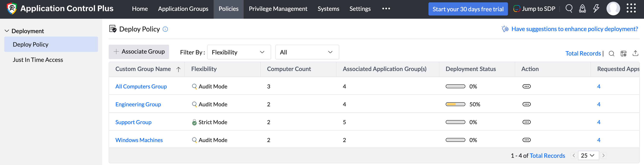Open the apps grid icon

pos(631,8)
